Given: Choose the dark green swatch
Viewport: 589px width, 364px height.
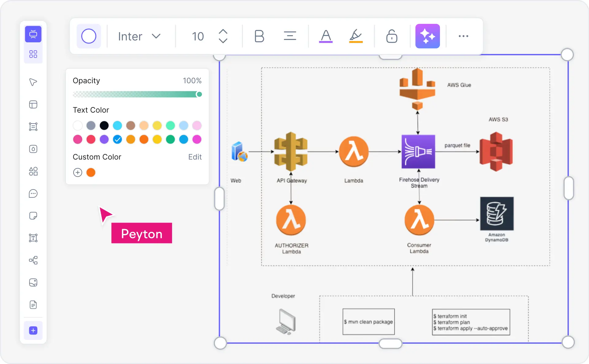Looking at the screenshot, I should click(x=170, y=140).
